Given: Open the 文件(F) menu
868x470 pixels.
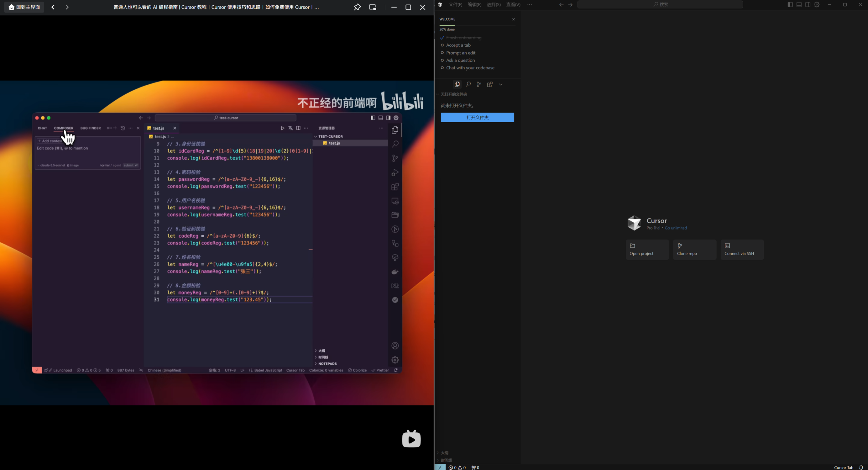Looking at the screenshot, I should pyautogui.click(x=455, y=5).
